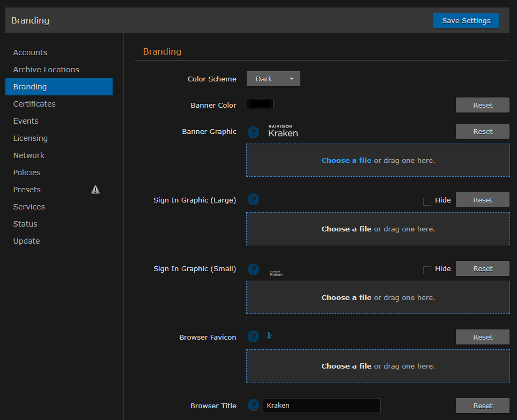Open Certificates in the sidebar
This screenshot has height=420, width=517.
click(34, 104)
